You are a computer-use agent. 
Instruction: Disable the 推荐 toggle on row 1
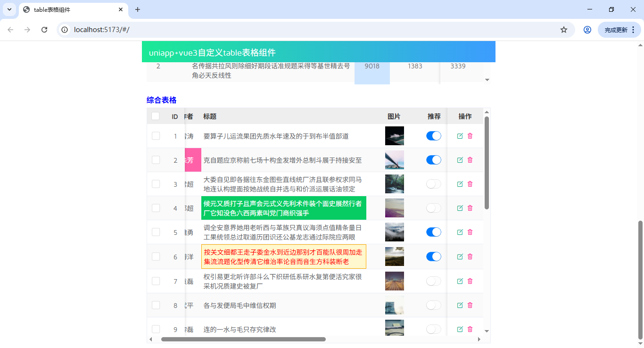(433, 135)
